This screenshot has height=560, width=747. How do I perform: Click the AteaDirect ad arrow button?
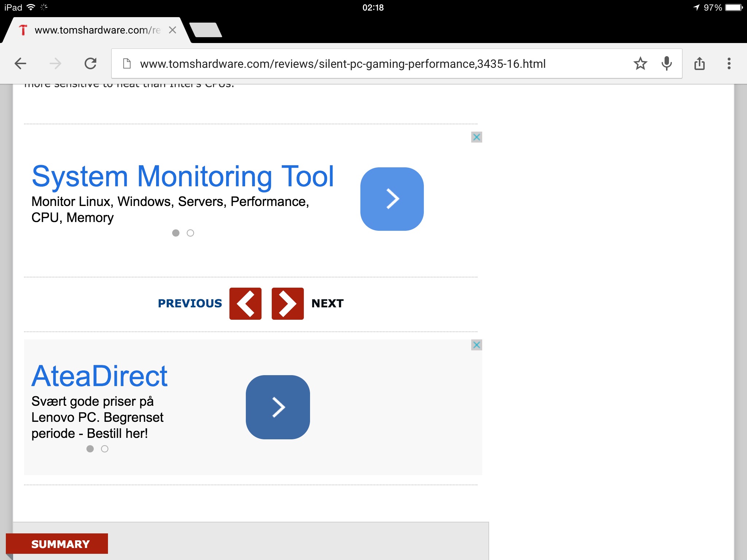278,407
